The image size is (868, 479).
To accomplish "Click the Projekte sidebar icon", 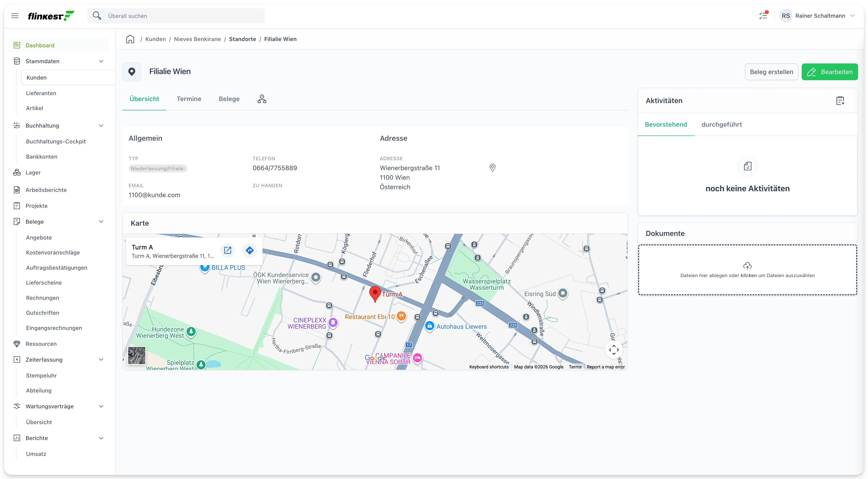I will pos(17,206).
